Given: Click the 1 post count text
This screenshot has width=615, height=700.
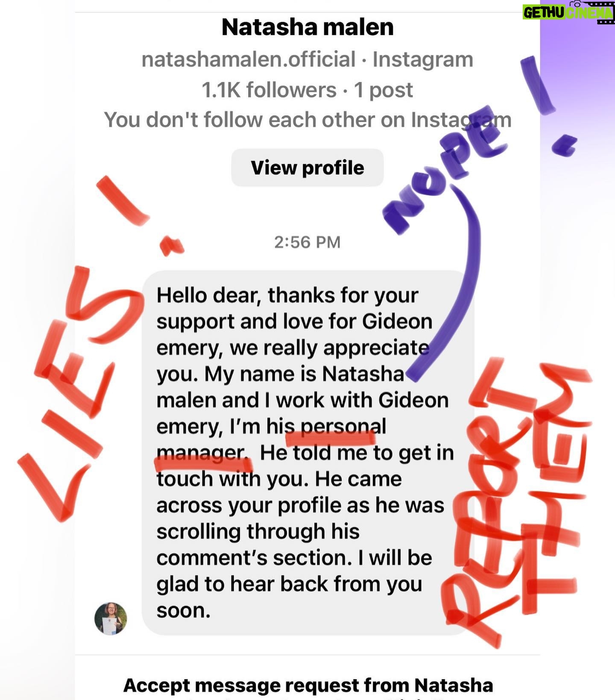Looking at the screenshot, I should click(x=384, y=90).
